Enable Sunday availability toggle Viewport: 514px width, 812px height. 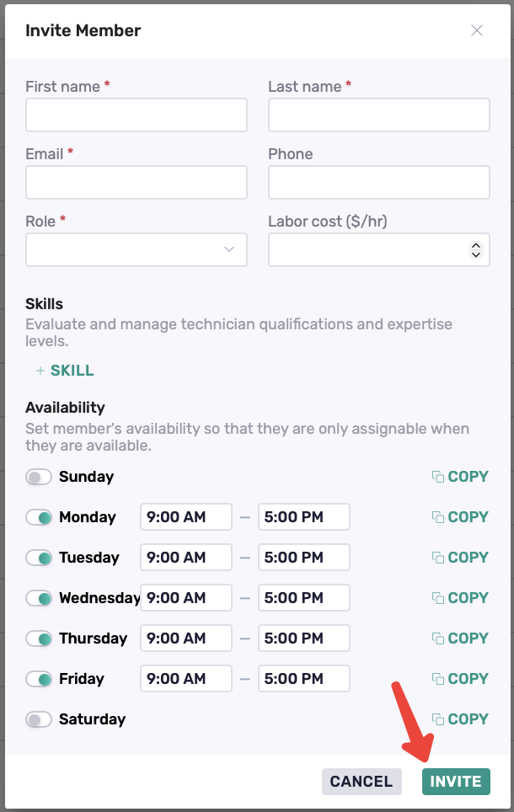(x=39, y=477)
